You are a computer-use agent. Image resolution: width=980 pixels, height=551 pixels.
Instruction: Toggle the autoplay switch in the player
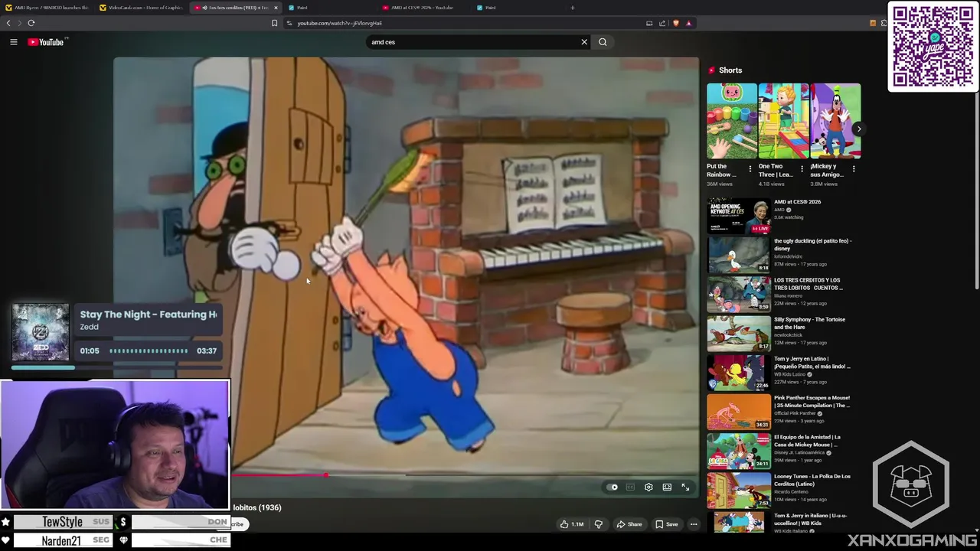[x=612, y=487]
